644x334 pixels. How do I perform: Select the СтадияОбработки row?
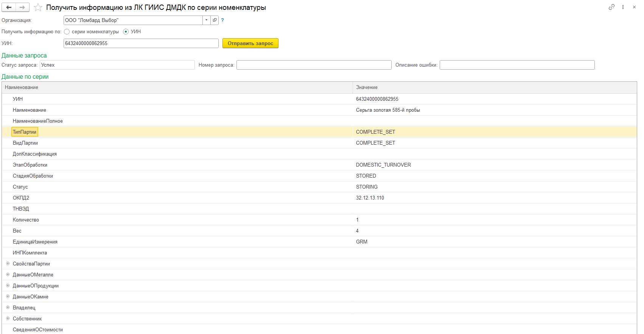319,176
